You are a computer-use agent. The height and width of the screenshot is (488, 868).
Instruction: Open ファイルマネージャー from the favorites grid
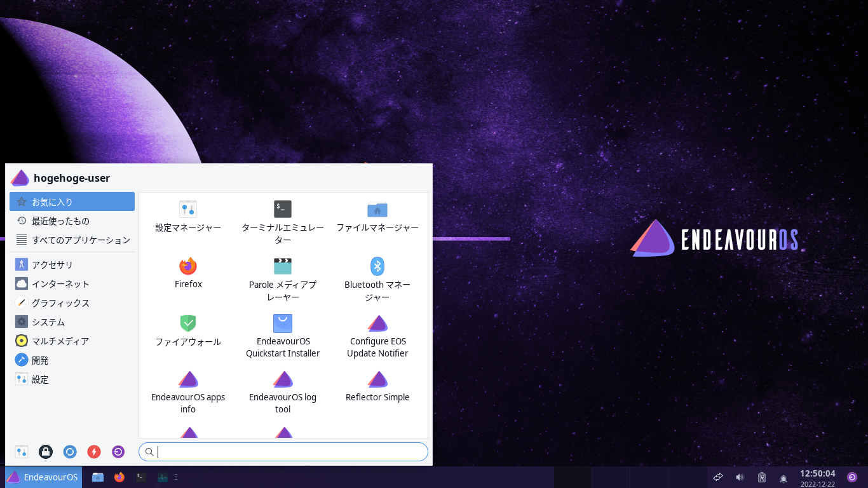coord(377,217)
